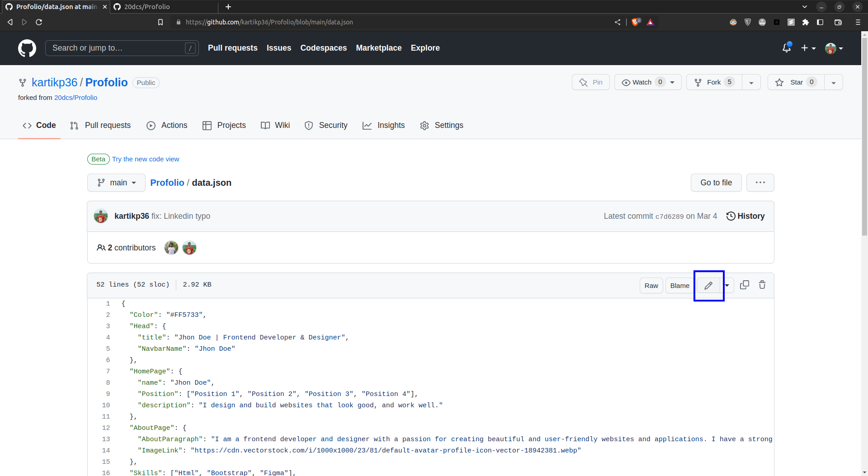Try the new code view link
Screen dimensions: 868x476
click(145, 159)
